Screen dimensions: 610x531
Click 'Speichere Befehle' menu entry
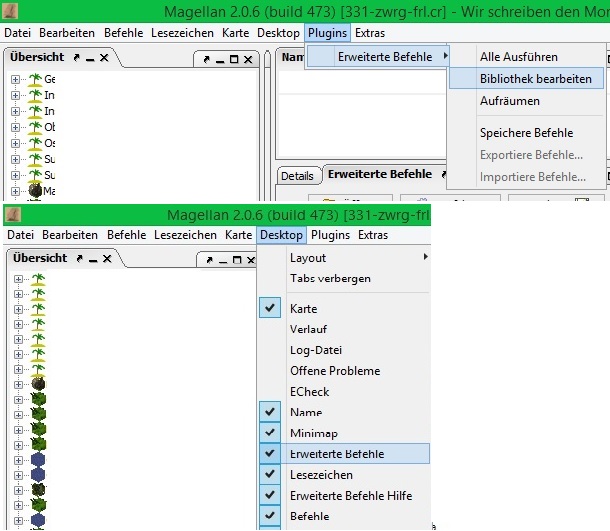coord(526,133)
